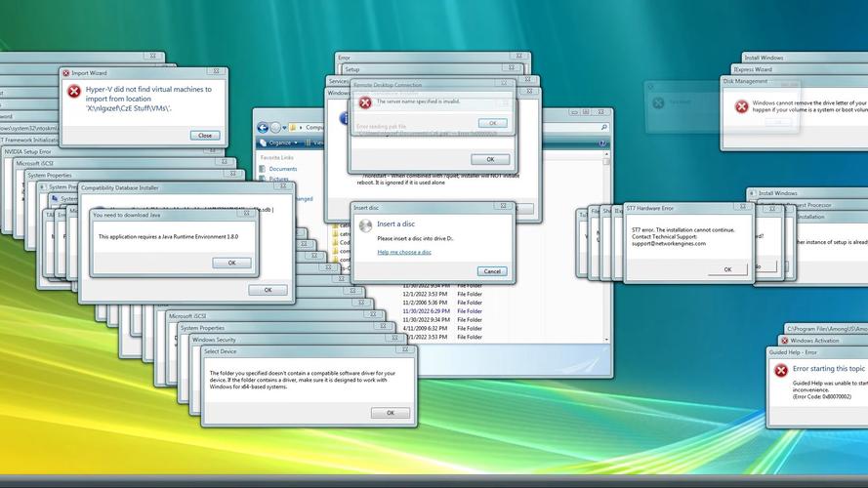Click the Documents folder icon in Favorite Links
The width and height of the screenshot is (868, 488).
point(263,169)
